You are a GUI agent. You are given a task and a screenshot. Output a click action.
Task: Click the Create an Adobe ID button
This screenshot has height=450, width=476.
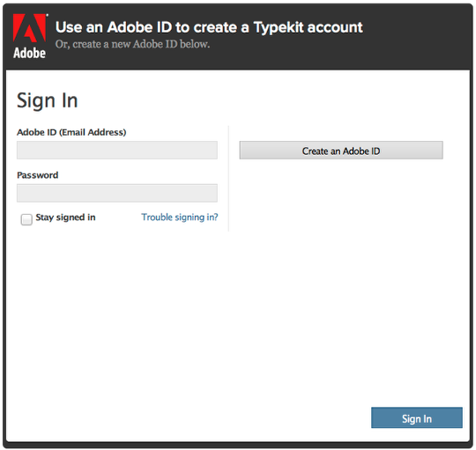pyautogui.click(x=341, y=150)
